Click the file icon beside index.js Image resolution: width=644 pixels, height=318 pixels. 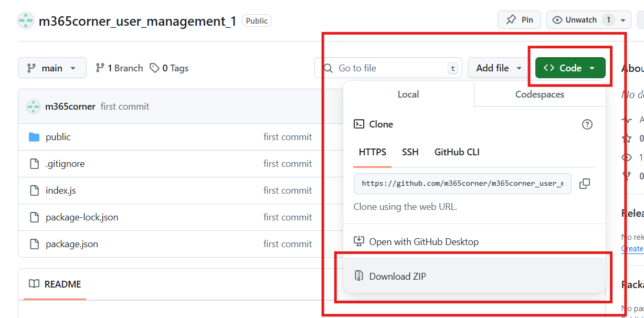coord(34,190)
